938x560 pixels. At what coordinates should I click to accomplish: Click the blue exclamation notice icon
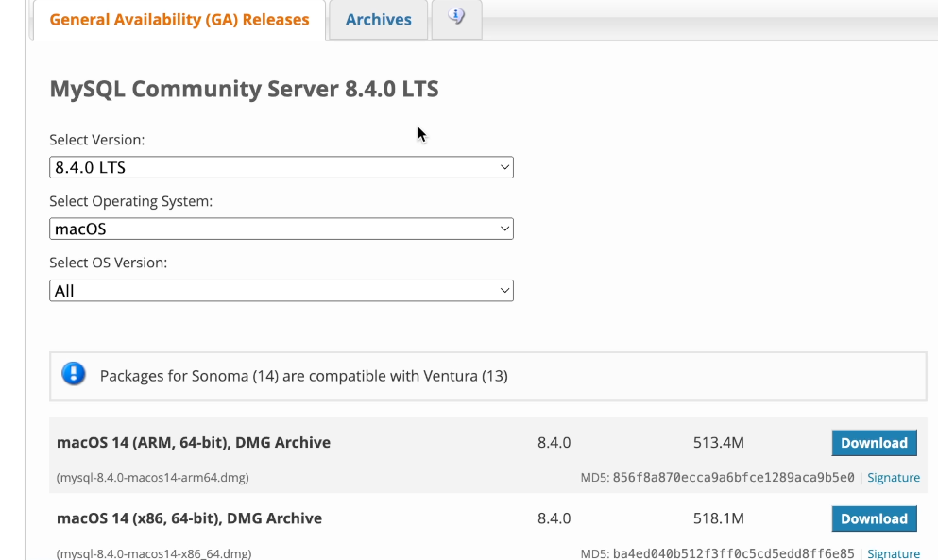(74, 375)
